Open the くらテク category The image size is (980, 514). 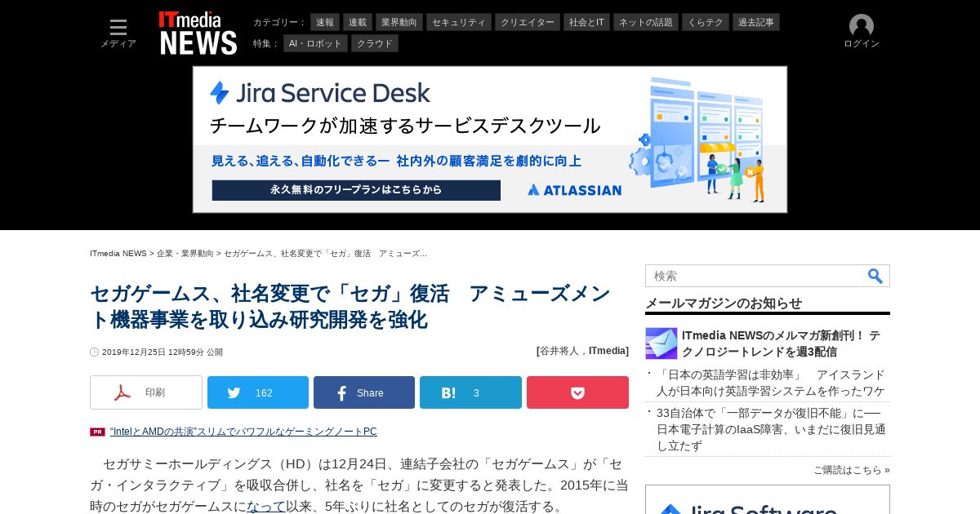click(706, 22)
